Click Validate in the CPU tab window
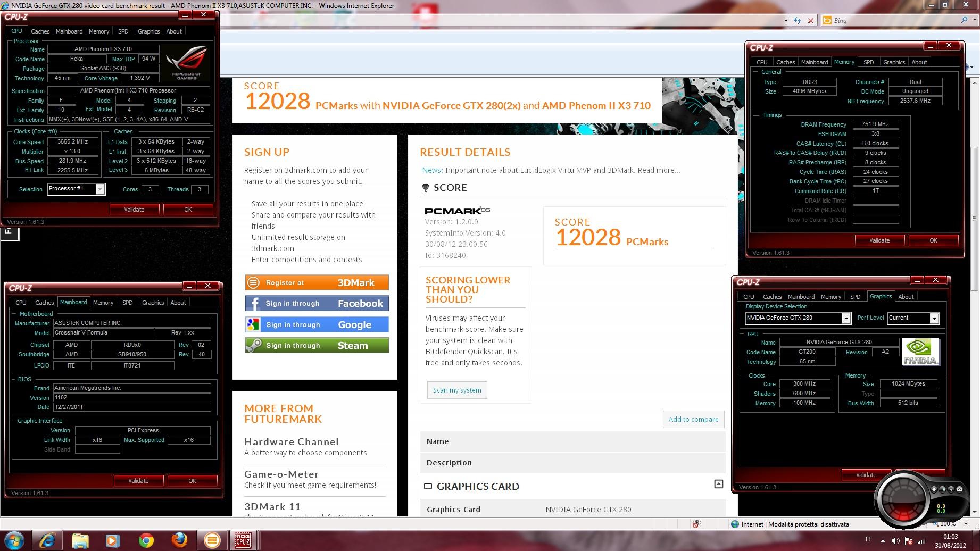Viewport: 980px width, 551px height. 134,210
